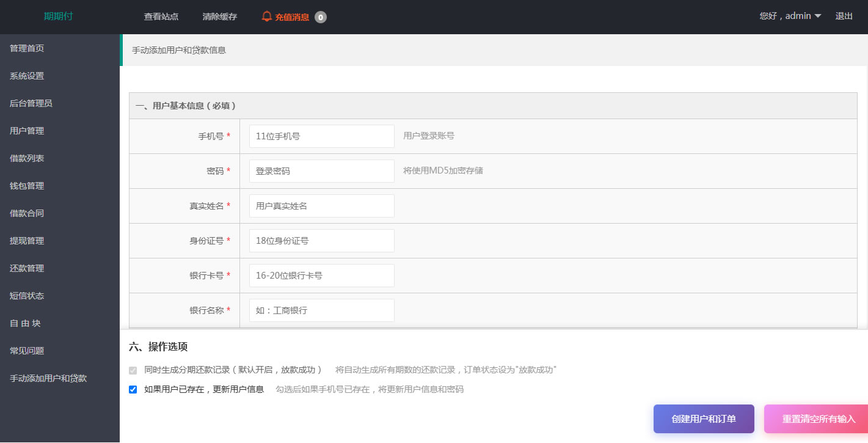The image size is (868, 443).
Task: Click the 手机号 input field
Action: (321, 136)
